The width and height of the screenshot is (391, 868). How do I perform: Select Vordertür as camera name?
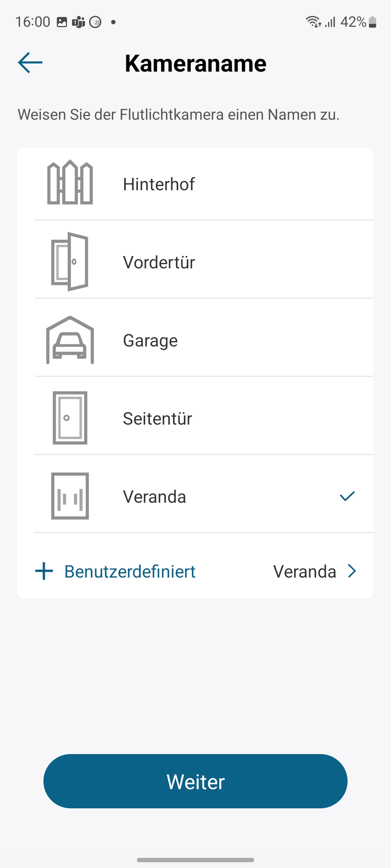click(159, 262)
